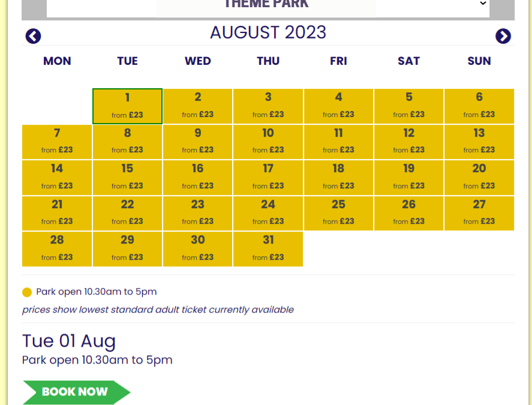Click the Tue 01 Aug date heading

[x=68, y=341]
